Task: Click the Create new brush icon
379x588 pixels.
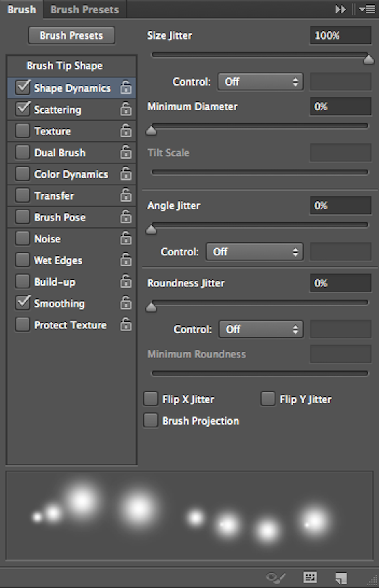Action: (x=341, y=577)
